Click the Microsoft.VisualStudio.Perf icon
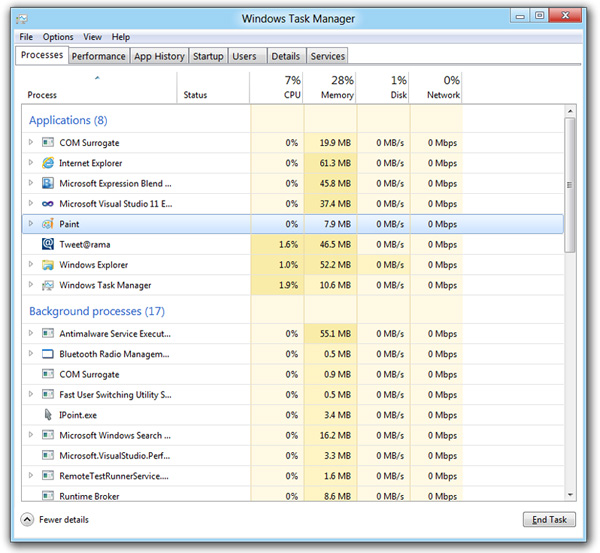The width and height of the screenshot is (600, 553). [47, 455]
